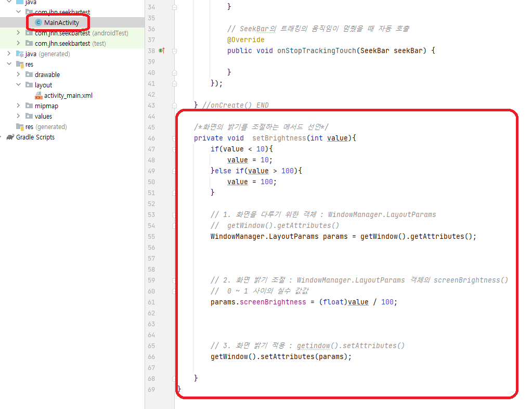Image resolution: width=532 pixels, height=409 pixels.
Task: Expand the values folder
Action: [x=18, y=116]
